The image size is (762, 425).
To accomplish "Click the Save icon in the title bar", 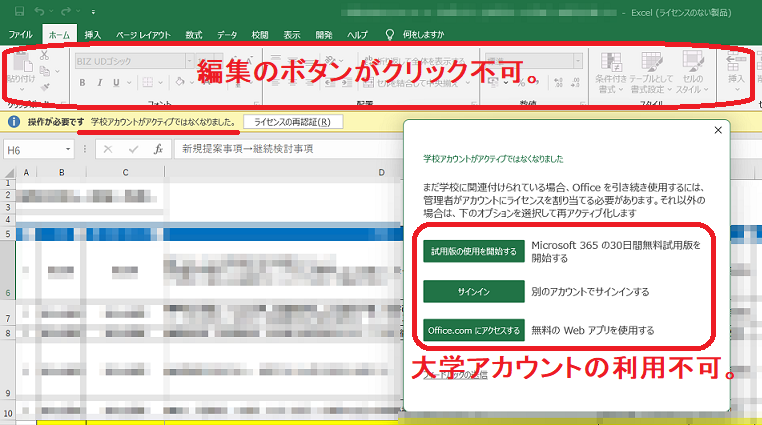I will [19, 11].
